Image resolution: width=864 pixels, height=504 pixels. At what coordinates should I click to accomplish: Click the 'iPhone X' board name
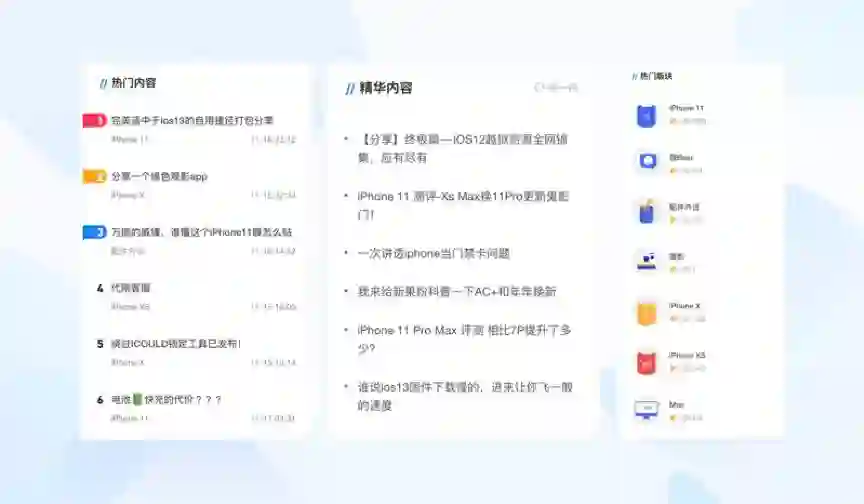684,306
